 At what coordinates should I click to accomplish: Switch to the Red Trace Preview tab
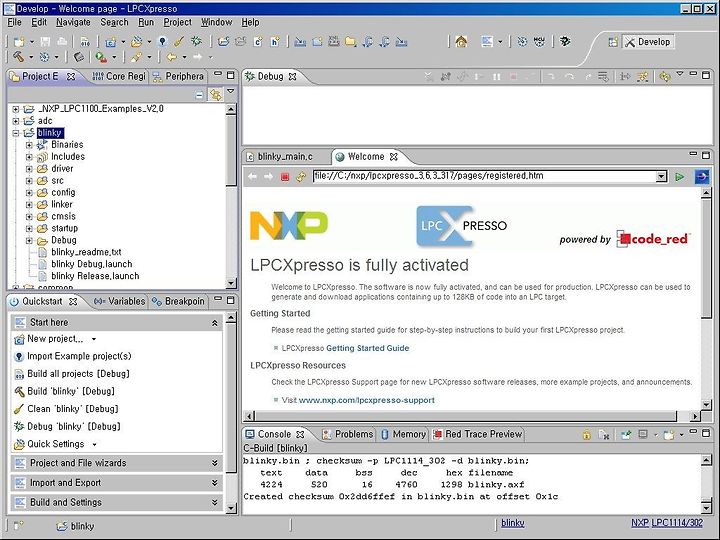coord(478,434)
